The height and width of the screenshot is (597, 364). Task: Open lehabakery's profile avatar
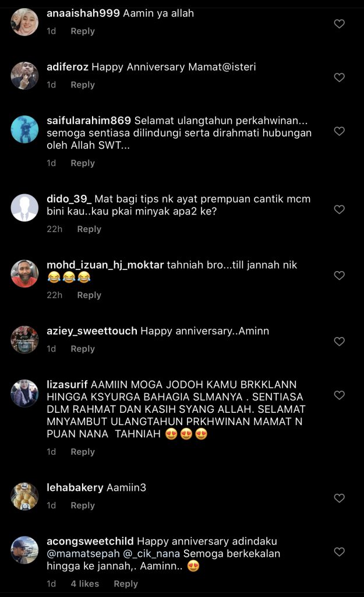tap(24, 497)
